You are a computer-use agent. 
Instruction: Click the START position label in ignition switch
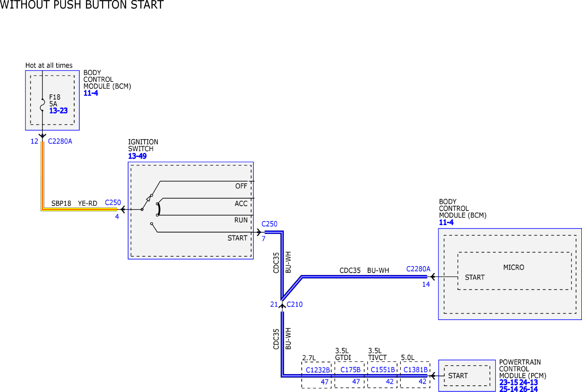[237, 238]
